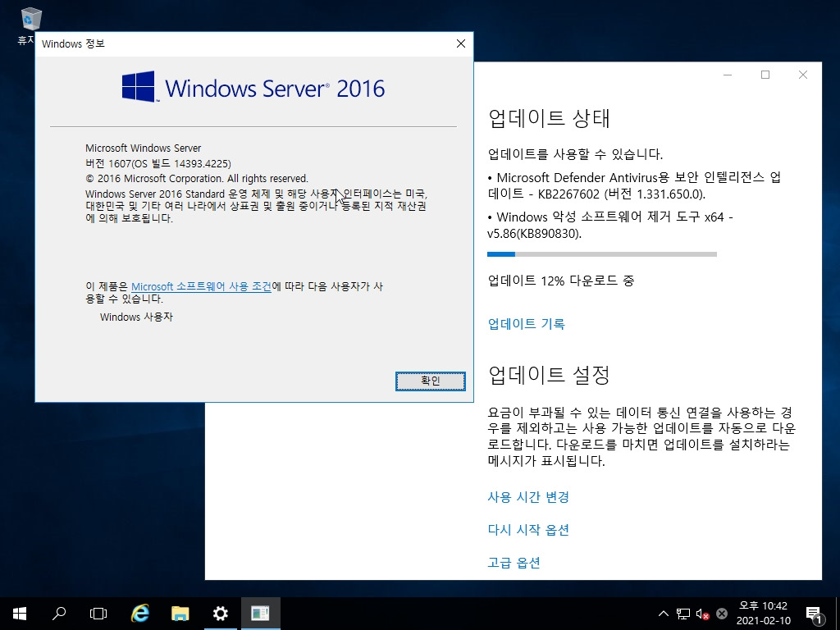The height and width of the screenshot is (630, 840).
Task: Open File Explorer from the taskbar
Action: pos(180,614)
